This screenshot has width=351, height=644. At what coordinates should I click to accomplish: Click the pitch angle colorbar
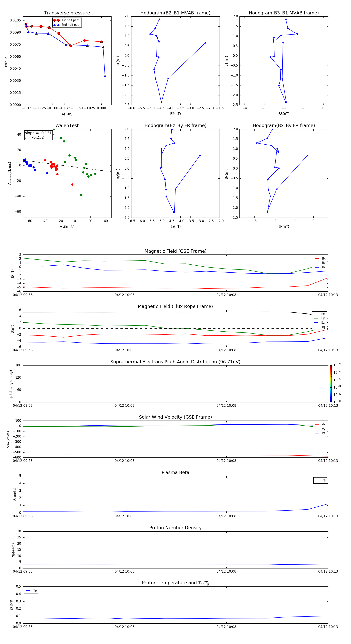coord(331,384)
